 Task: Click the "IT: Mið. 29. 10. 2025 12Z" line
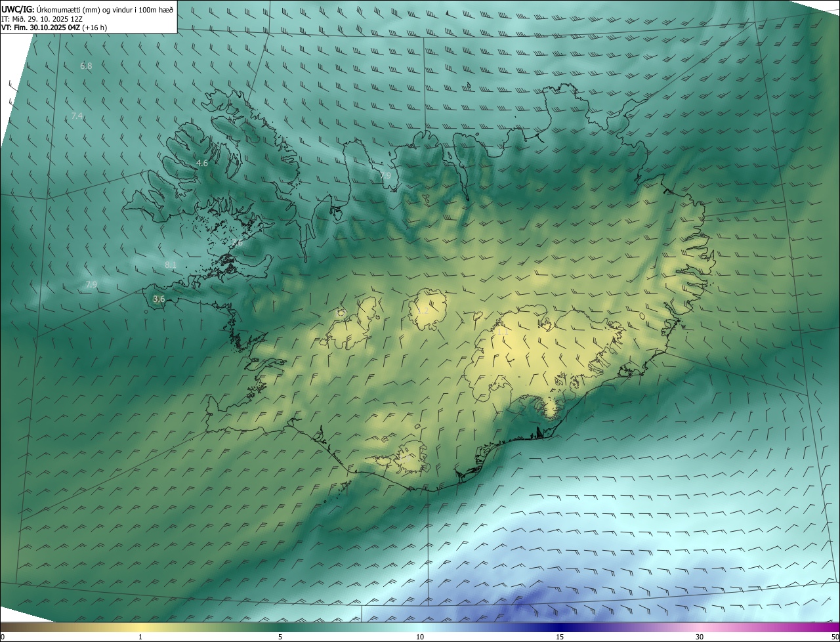tap(41, 19)
